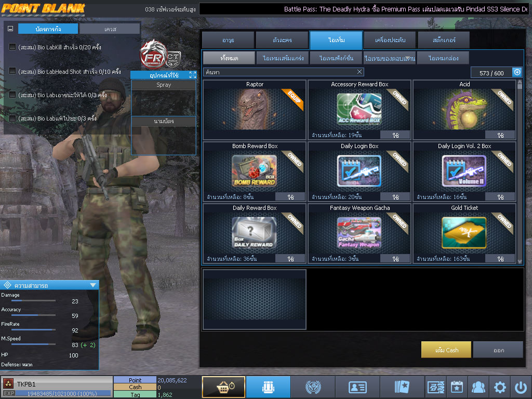Switch to the เครื่องประดับ (accessory) tab
The image size is (532, 399).
(390, 40)
